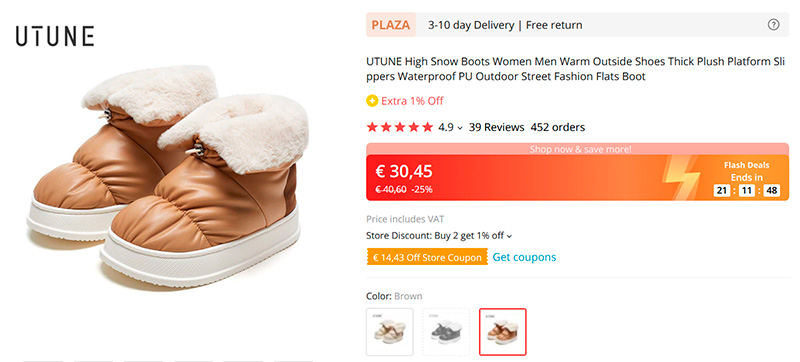Select the gray color variant
The width and height of the screenshot is (800, 362).
446,332
